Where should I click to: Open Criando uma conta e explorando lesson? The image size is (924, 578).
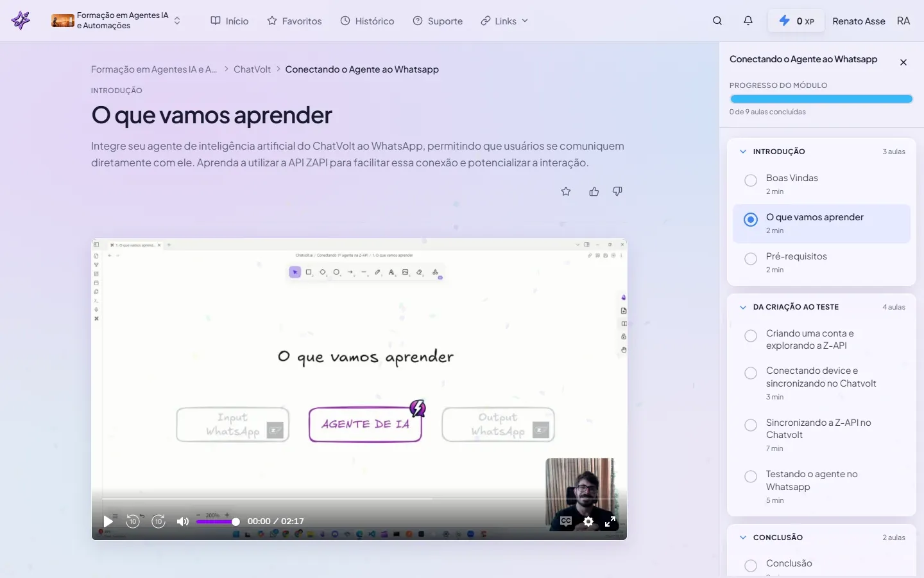point(821,340)
